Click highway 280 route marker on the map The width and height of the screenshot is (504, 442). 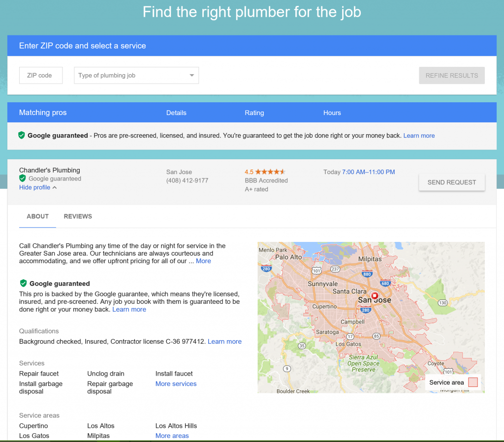click(x=366, y=310)
